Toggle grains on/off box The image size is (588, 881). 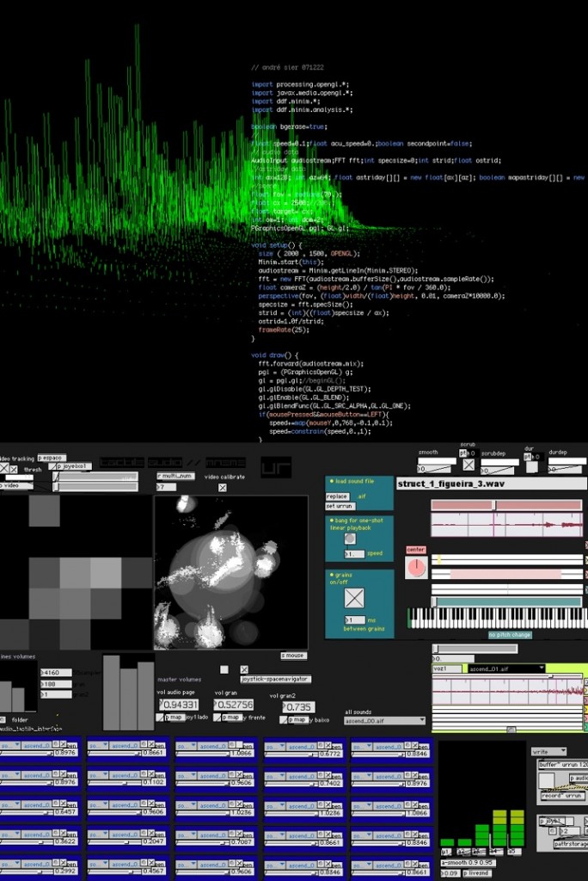(x=354, y=598)
